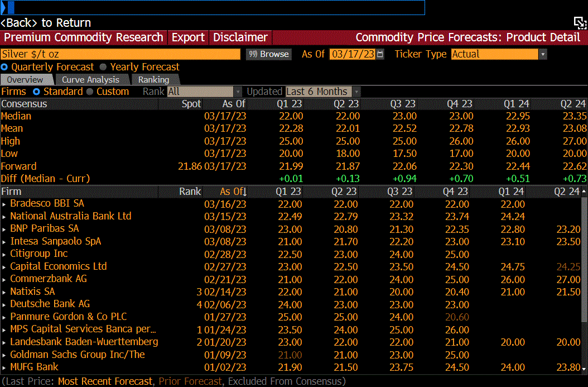This screenshot has width=588, height=387.
Task: Open the As Of date calendar picker
Action: 380,54
